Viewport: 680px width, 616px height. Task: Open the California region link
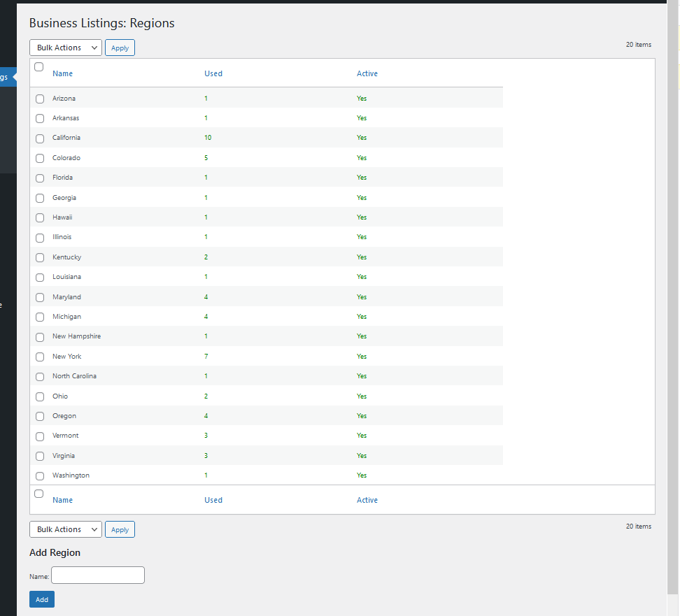point(66,138)
